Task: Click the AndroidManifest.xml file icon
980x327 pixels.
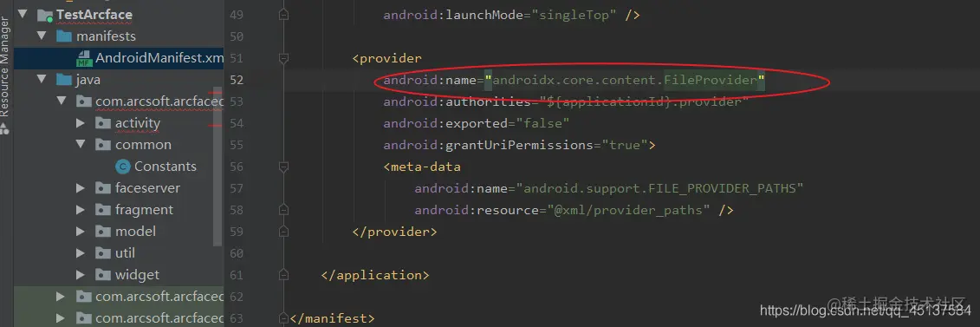Action: [x=84, y=59]
